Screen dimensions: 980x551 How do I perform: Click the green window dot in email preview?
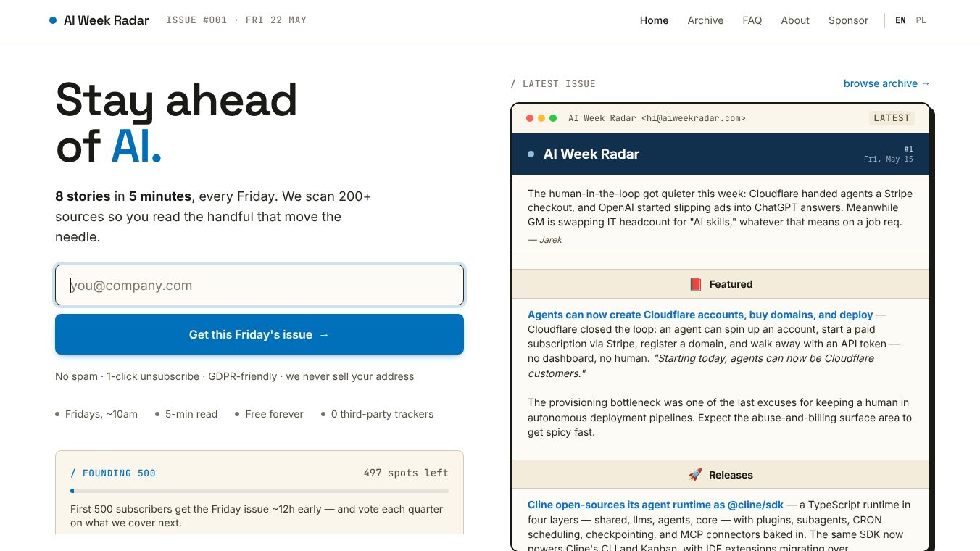[x=553, y=118]
